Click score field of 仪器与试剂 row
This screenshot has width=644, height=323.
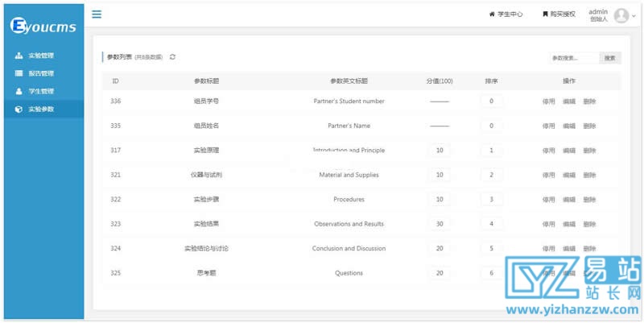(440, 175)
